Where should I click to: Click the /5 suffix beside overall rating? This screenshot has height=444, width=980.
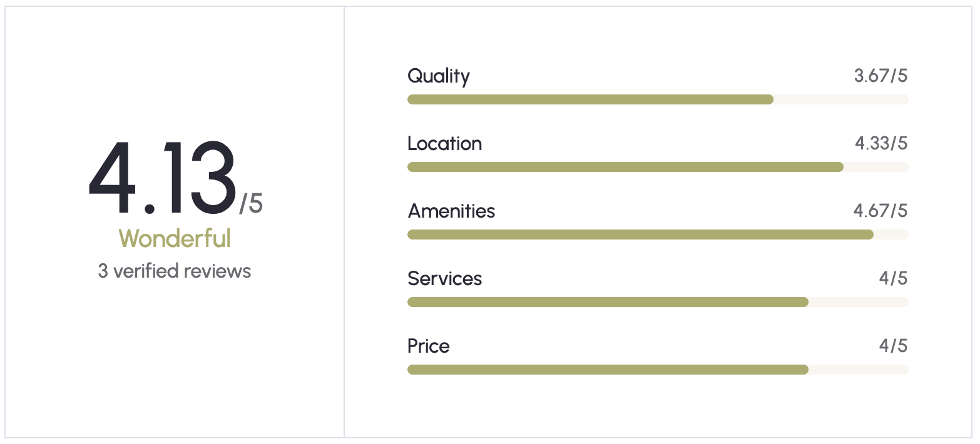252,203
